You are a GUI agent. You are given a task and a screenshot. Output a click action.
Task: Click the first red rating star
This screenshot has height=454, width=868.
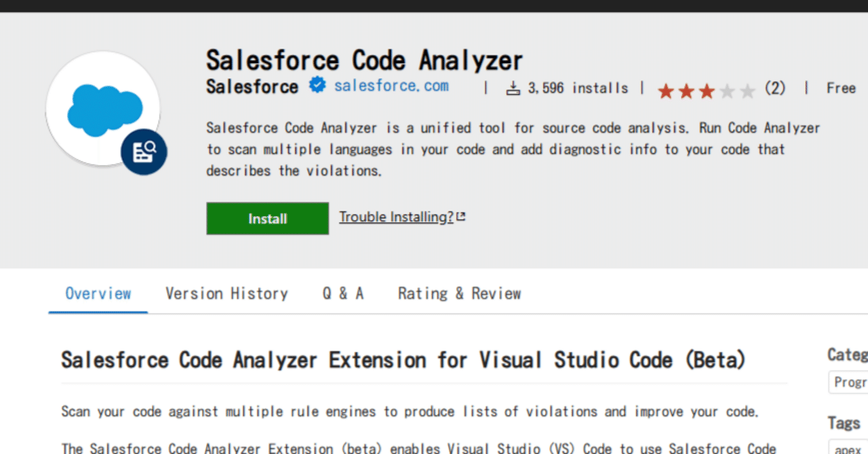click(x=667, y=90)
